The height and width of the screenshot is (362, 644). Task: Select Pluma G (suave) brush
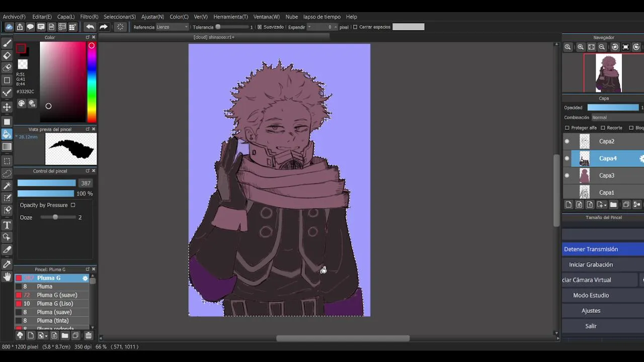pyautogui.click(x=52, y=295)
